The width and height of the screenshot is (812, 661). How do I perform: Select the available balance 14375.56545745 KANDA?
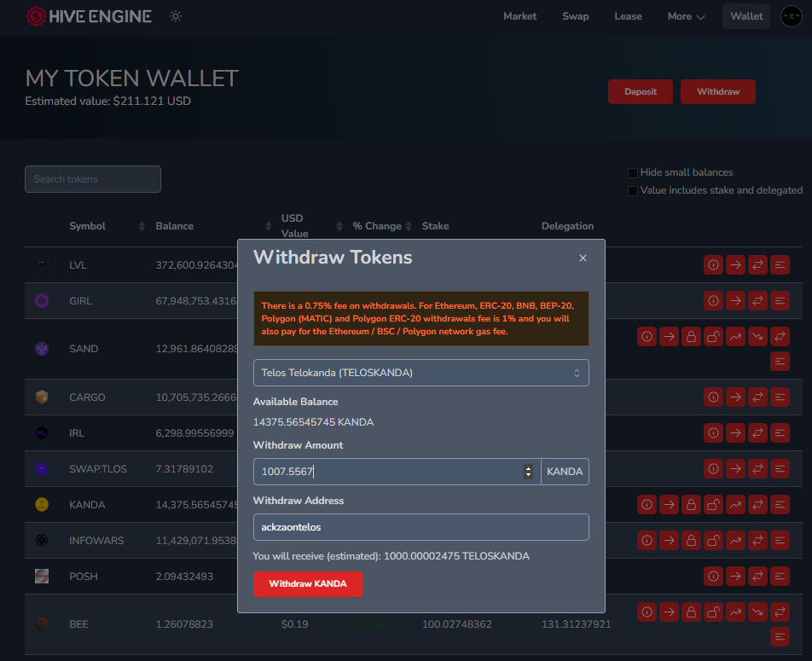pos(313,422)
